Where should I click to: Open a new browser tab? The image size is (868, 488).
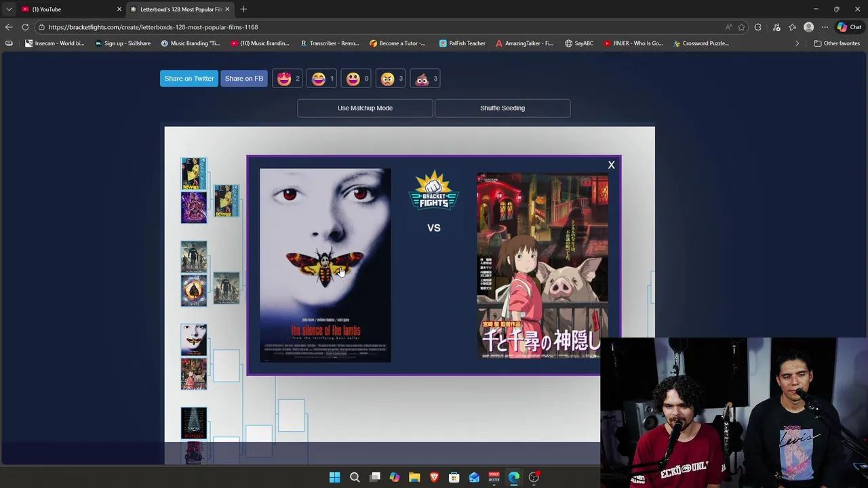click(243, 9)
